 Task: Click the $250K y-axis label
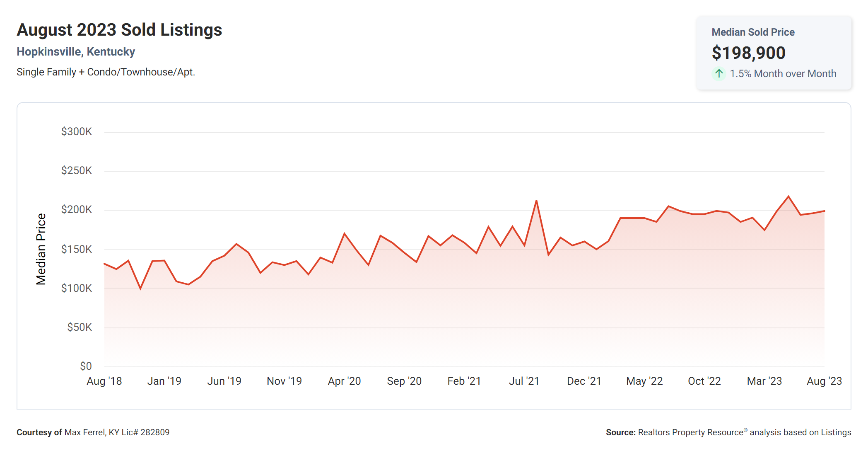77,171
